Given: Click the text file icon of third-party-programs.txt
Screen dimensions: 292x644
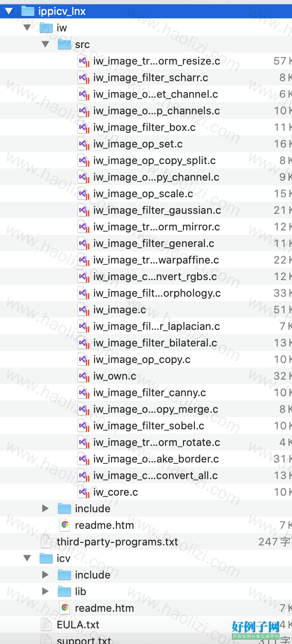Looking at the screenshot, I should [x=46, y=541].
